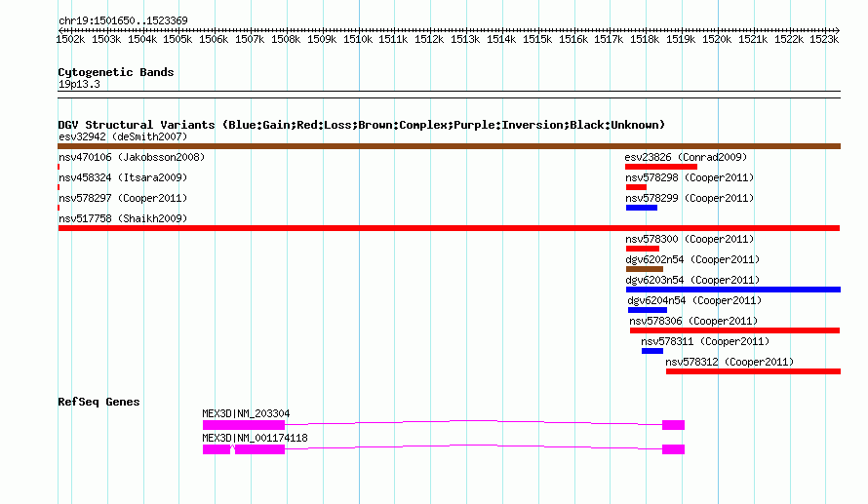Click the 1506k ruler tick label
Screen dimensions: 868x504
[214, 39]
